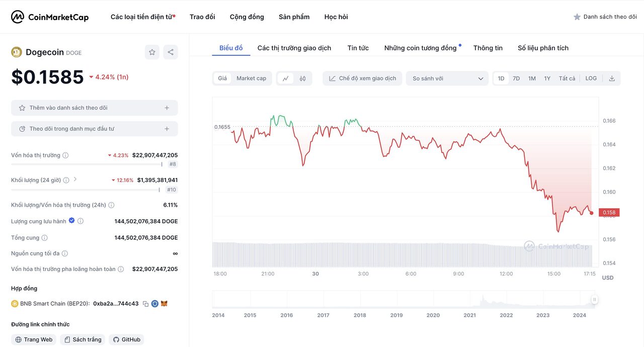The image size is (644, 347).
Task: Set chart range to 7D
Action: 516,78
